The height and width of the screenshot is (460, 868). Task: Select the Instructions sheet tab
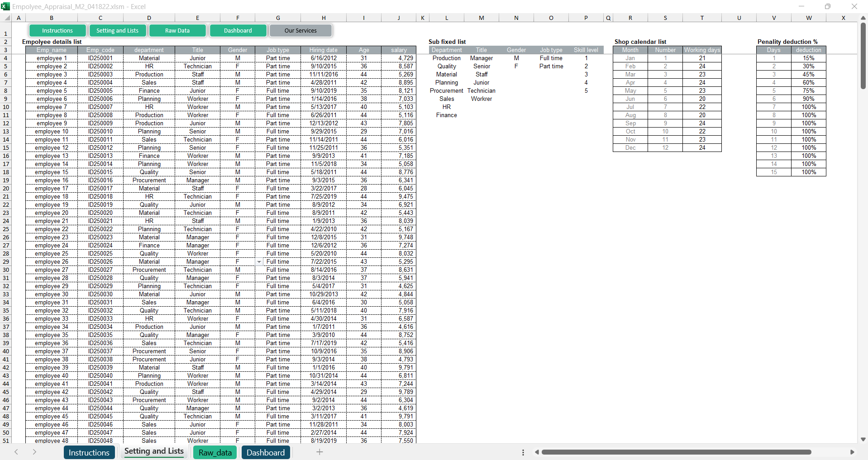[x=89, y=452]
